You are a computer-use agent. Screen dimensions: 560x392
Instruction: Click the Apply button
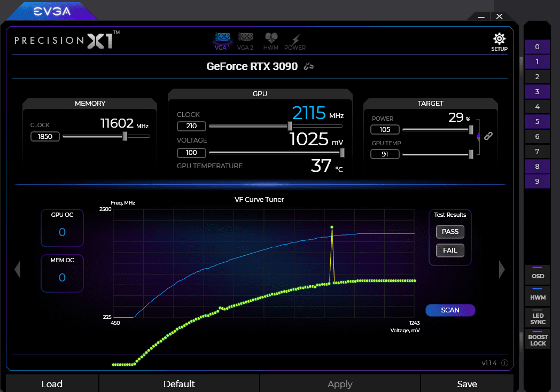(340, 384)
